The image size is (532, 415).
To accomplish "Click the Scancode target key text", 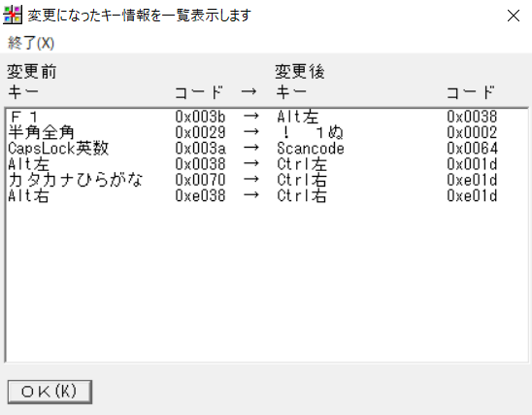I will click(x=311, y=149).
